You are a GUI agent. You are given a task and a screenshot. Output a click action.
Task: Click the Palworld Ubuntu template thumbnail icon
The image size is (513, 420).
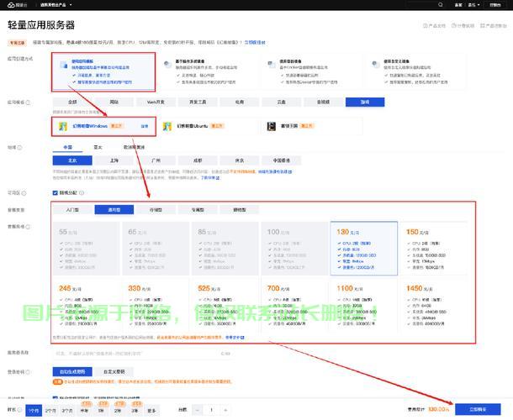click(x=167, y=126)
